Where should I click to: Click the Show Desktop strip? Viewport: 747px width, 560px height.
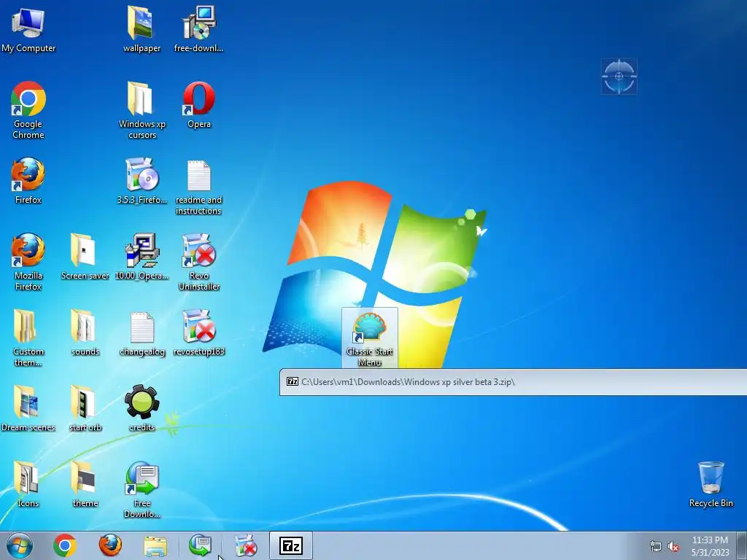[x=742, y=545]
